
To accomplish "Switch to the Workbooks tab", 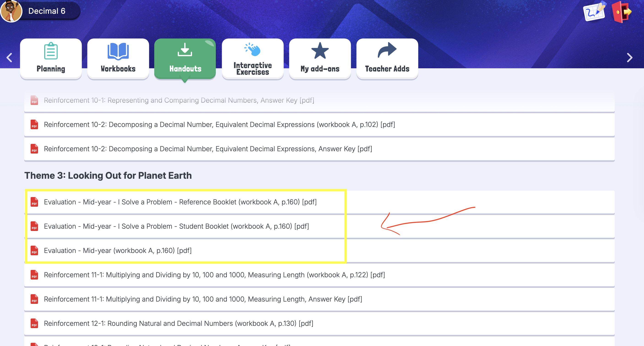I will [x=118, y=59].
